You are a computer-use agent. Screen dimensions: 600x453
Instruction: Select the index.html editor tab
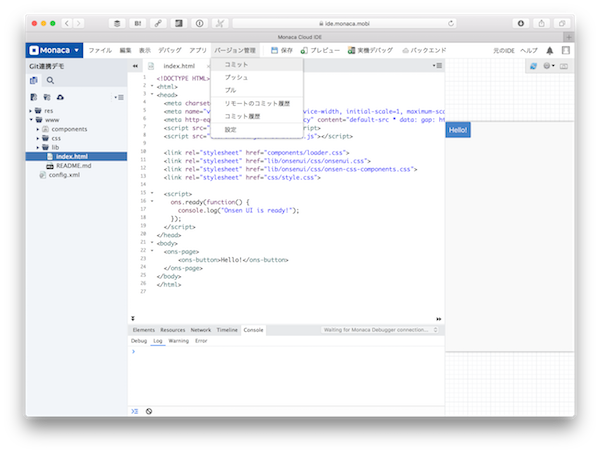click(x=179, y=66)
